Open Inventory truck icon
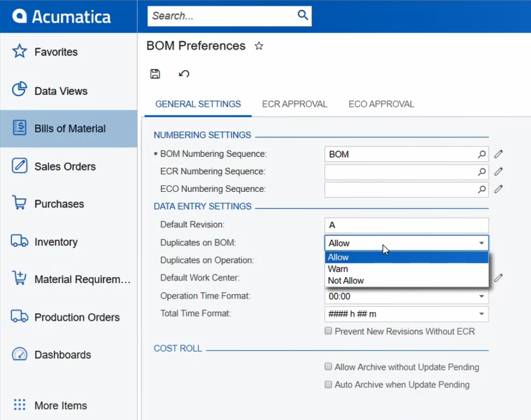The image size is (531, 420). [19, 241]
